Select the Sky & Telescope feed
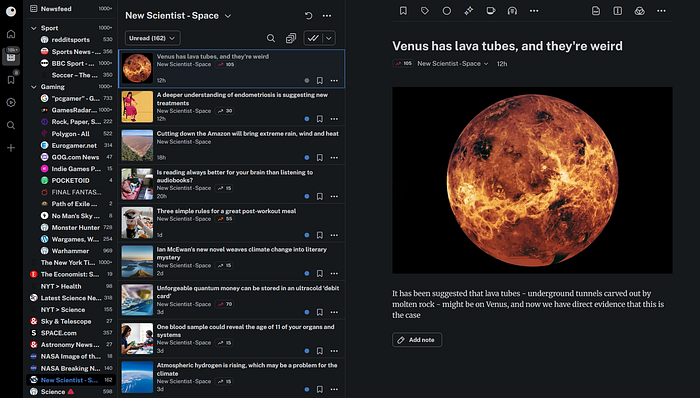 (71, 321)
